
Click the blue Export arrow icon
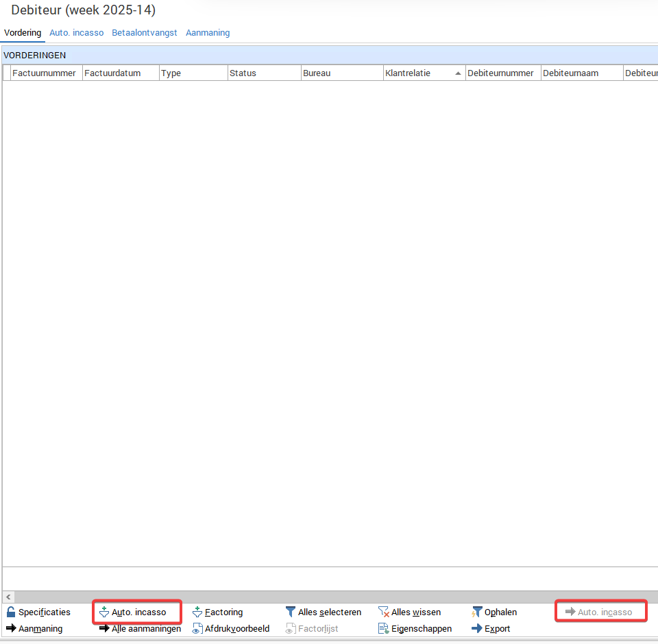click(x=477, y=628)
